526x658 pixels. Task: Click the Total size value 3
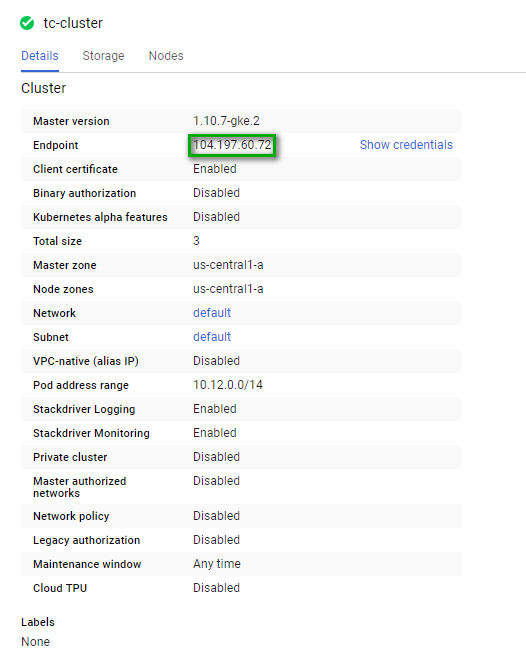pyautogui.click(x=196, y=241)
